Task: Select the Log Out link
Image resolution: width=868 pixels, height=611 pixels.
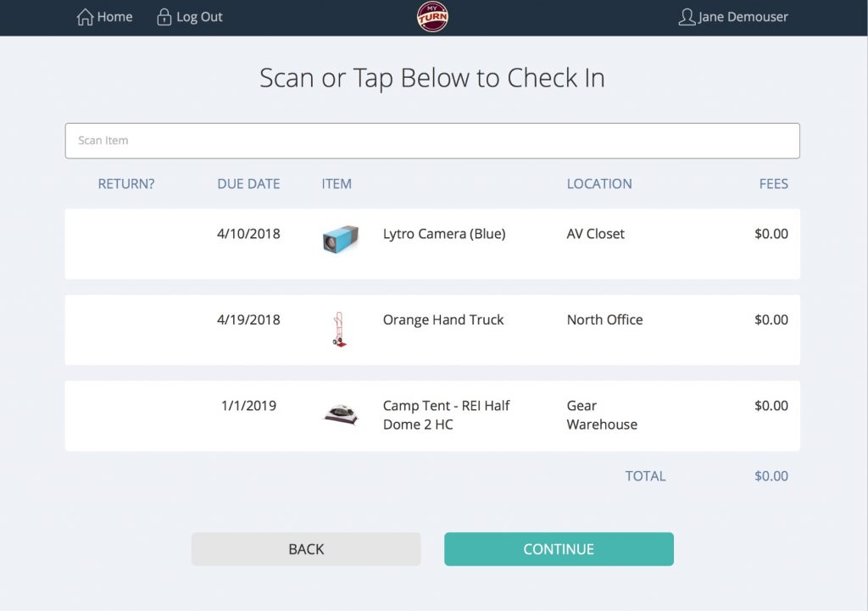Action: click(x=199, y=17)
